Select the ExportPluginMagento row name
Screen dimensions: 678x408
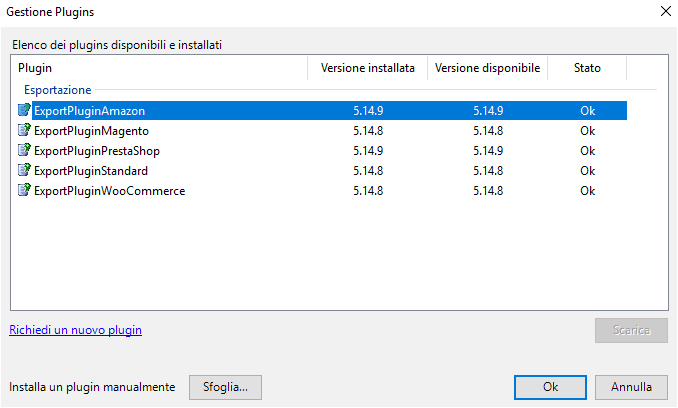click(91, 131)
